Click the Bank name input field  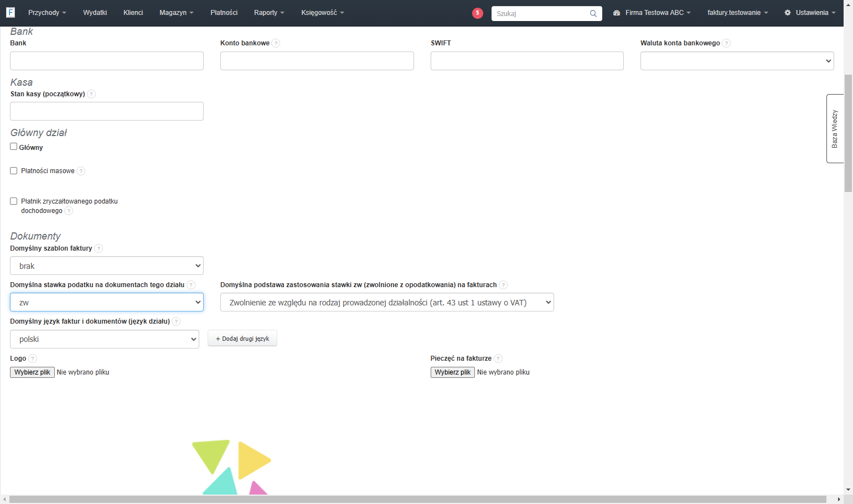coord(107,61)
